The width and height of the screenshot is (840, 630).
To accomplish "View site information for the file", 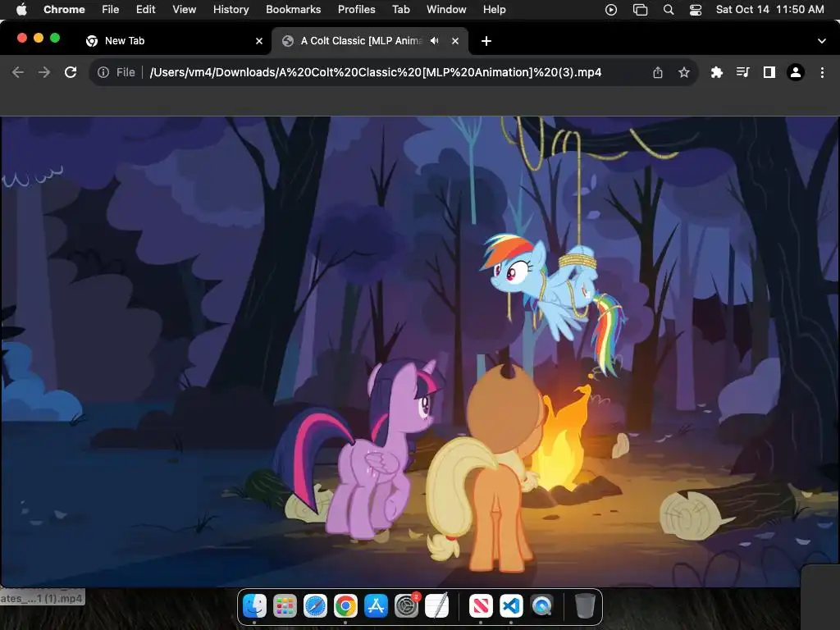I will (x=103, y=72).
